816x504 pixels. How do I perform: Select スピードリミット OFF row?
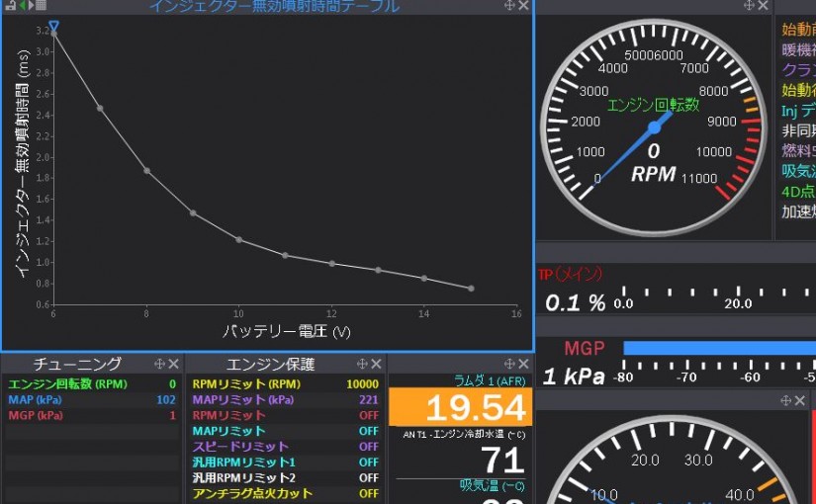click(x=285, y=447)
